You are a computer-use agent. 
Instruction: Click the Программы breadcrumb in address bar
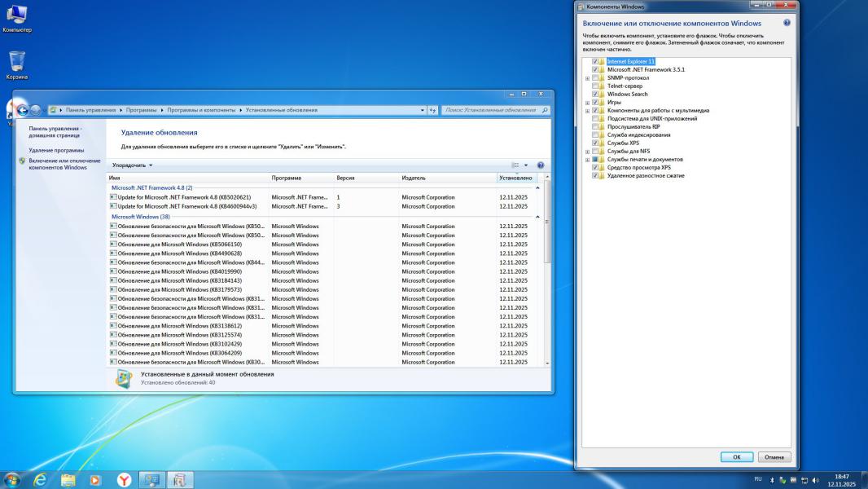pos(143,110)
